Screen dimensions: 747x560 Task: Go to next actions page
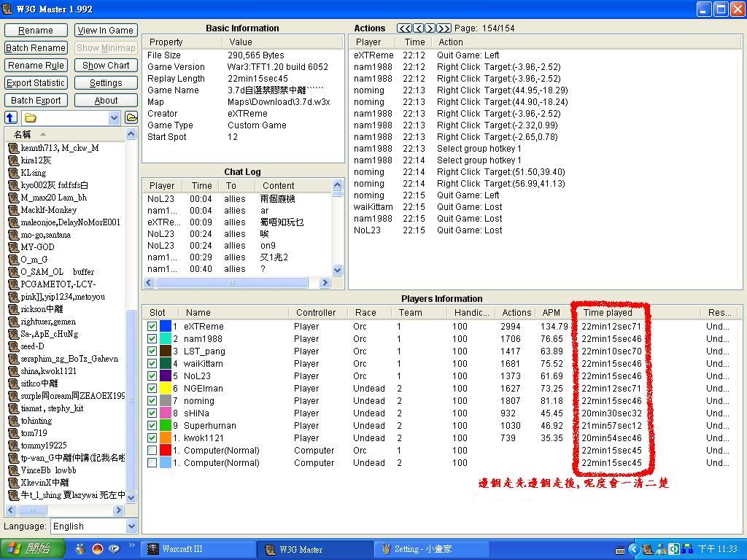430,28
